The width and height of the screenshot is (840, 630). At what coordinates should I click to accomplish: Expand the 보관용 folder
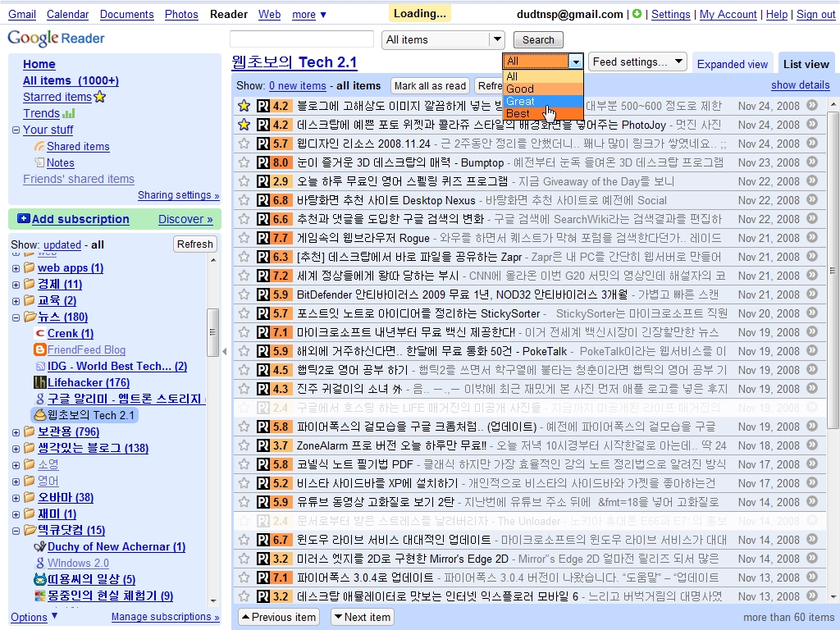pyautogui.click(x=16, y=432)
